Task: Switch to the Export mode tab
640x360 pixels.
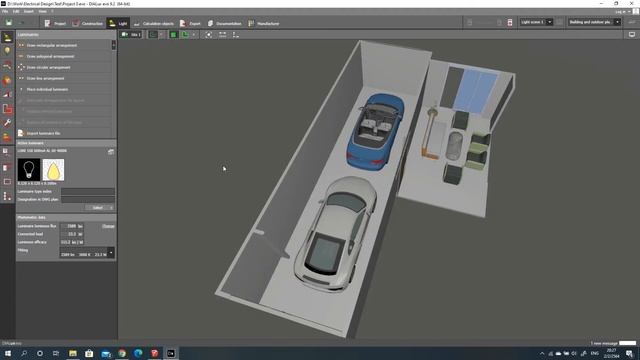Action: tap(190, 23)
